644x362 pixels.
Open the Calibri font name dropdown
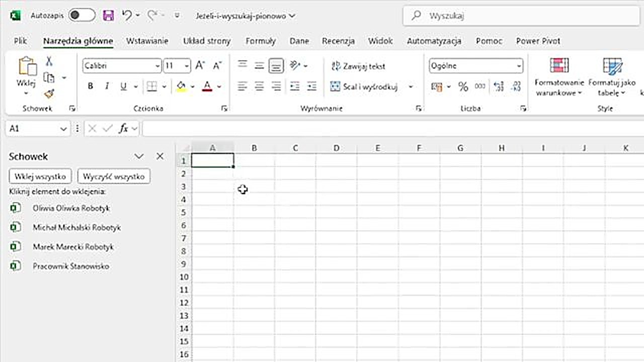click(157, 66)
